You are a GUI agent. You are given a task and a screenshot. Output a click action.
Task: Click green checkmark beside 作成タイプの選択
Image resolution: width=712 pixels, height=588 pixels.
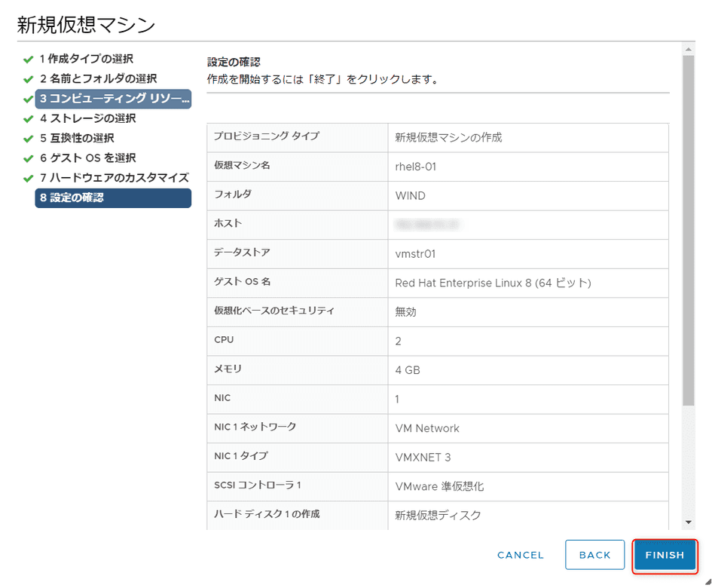tap(28, 60)
